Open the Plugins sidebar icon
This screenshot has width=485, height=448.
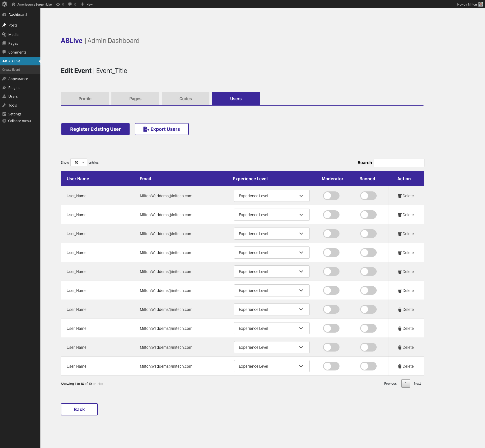tap(4, 88)
